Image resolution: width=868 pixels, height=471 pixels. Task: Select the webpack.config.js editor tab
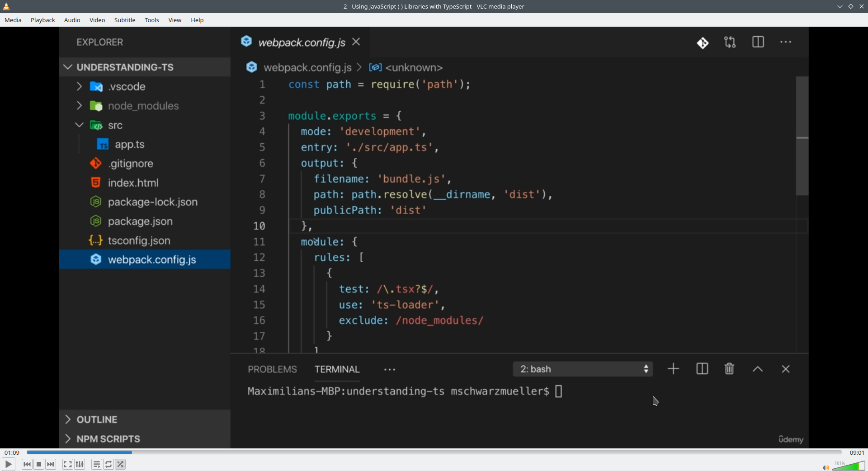pyautogui.click(x=301, y=42)
